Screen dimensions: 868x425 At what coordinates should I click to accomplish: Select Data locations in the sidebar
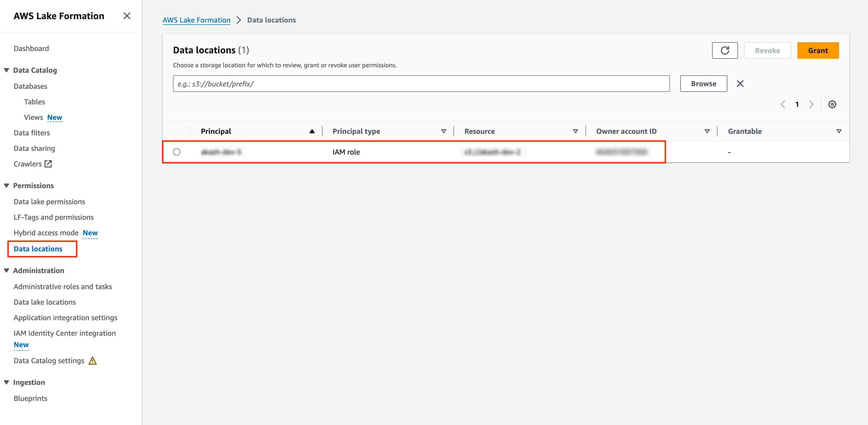point(38,249)
